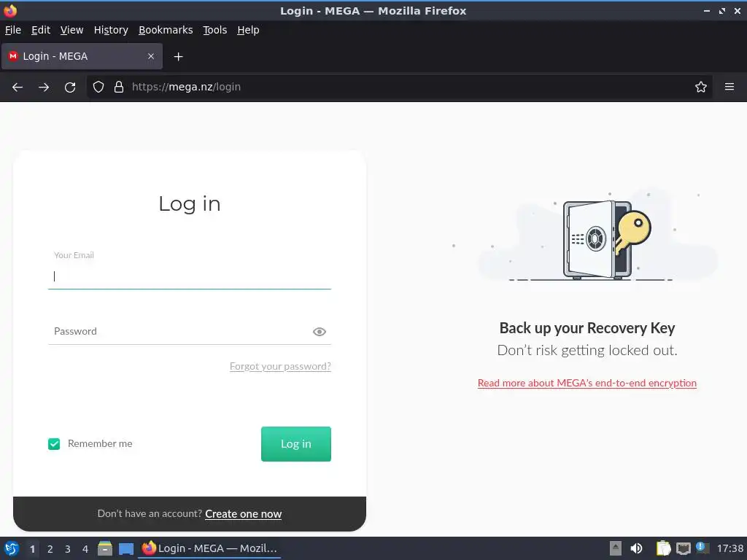Open the Edit menu
Image resolution: width=747 pixels, height=560 pixels.
41,30
